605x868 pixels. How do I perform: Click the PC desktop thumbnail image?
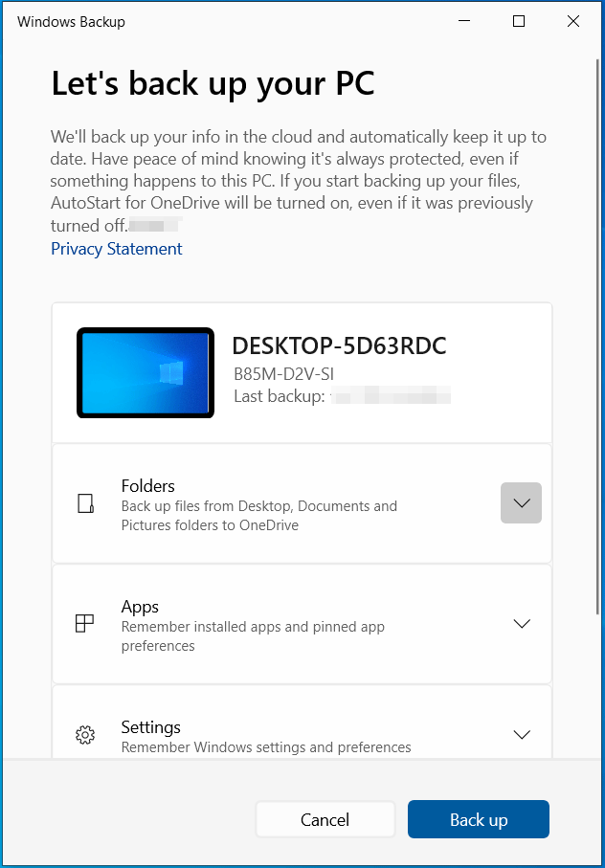click(145, 372)
